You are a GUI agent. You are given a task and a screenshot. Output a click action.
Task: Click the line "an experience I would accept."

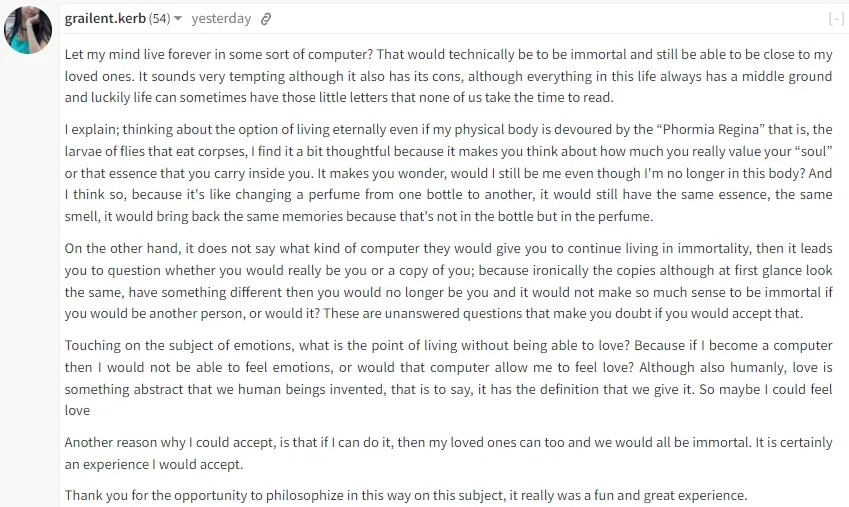click(154, 464)
